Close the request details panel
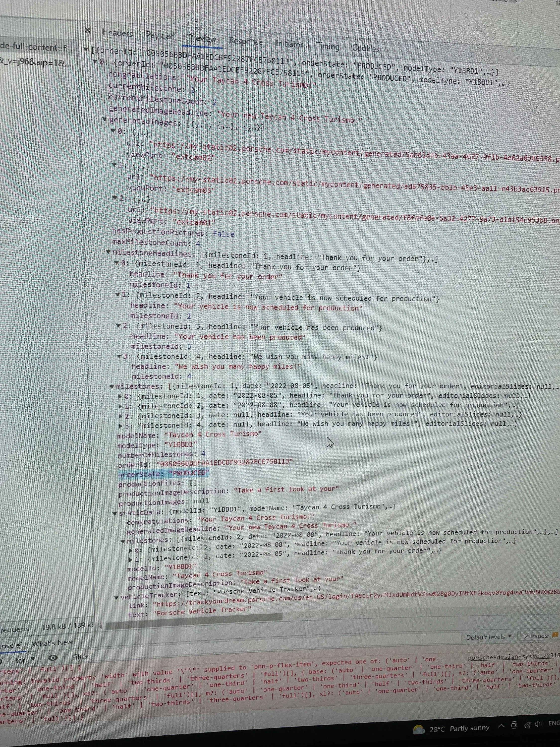Viewport: 560px width, 747px height. [87, 31]
